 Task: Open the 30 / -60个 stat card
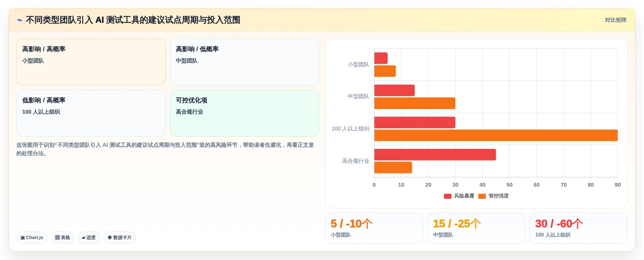coord(579,228)
